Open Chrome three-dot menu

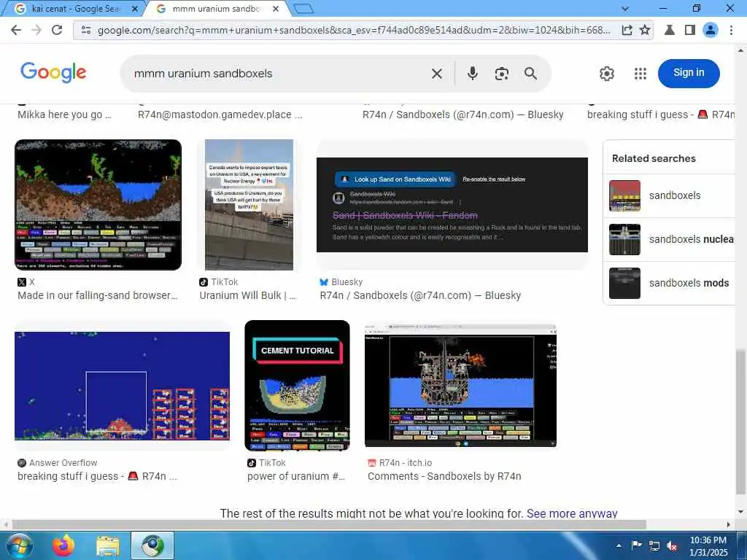731,30
